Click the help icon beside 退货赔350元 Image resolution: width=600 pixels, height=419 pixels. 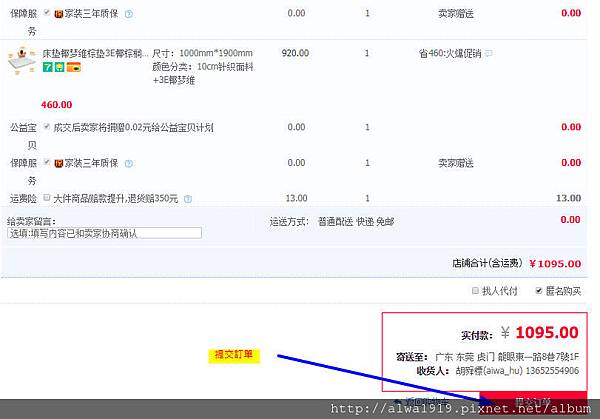188,199
